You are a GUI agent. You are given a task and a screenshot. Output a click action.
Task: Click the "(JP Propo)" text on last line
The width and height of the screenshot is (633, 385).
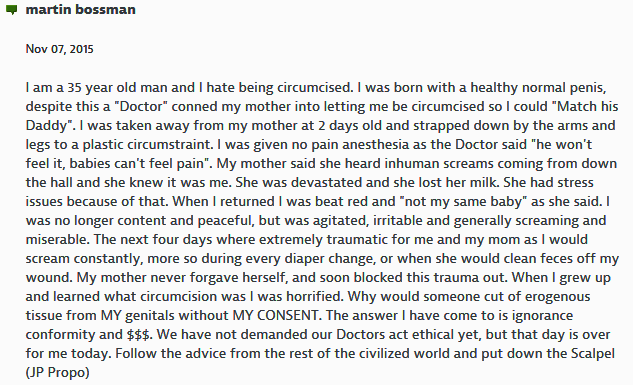[58, 372]
